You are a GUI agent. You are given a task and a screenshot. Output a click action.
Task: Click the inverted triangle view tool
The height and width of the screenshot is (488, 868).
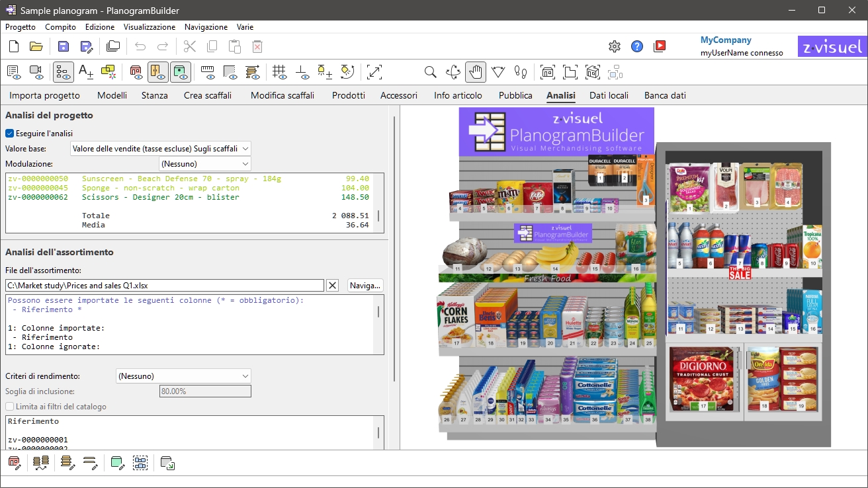(x=498, y=71)
